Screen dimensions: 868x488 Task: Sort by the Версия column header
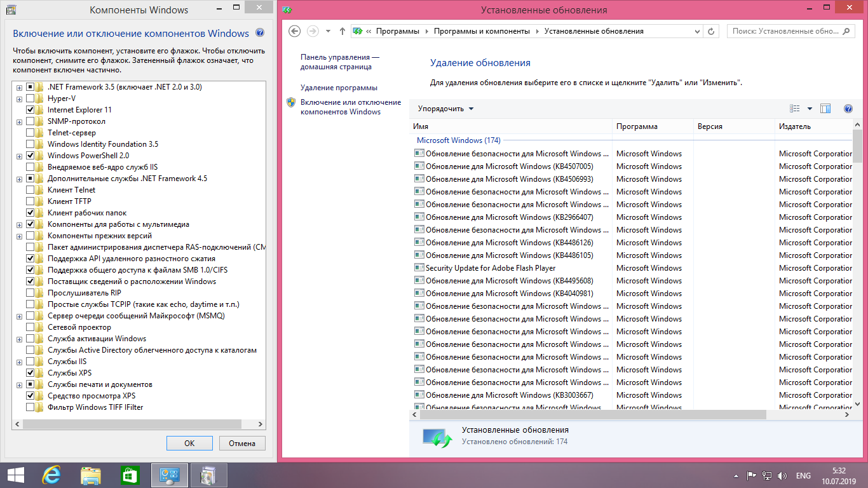pyautogui.click(x=734, y=126)
